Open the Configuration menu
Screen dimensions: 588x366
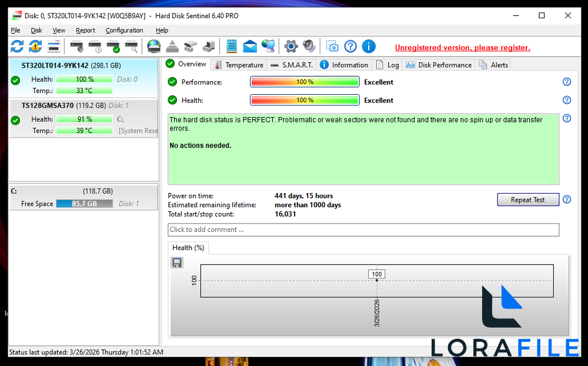pyautogui.click(x=124, y=30)
